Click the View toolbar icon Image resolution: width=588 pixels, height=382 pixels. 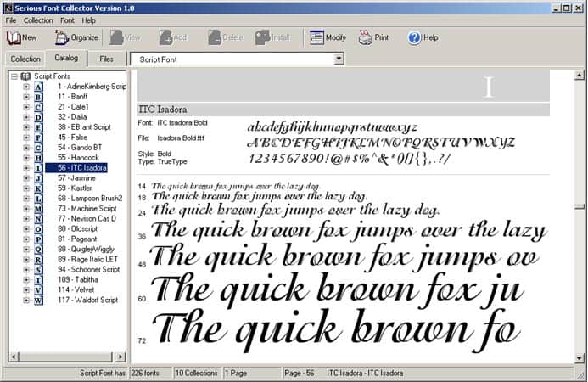pos(116,37)
